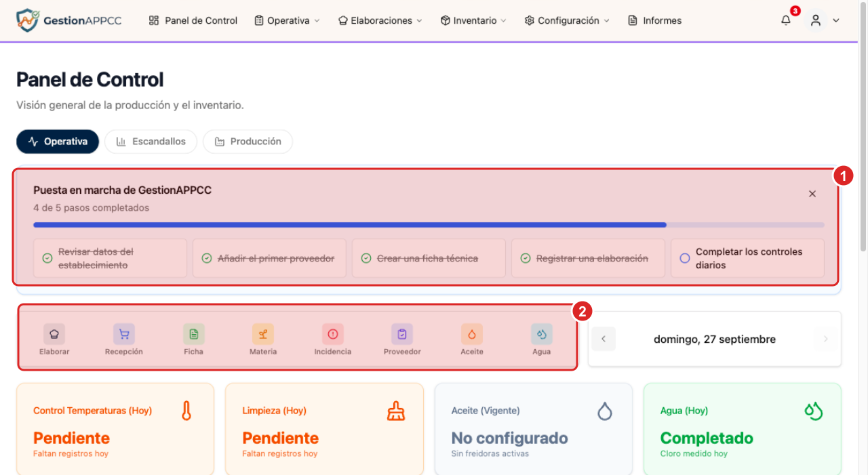This screenshot has width=868, height=475.
Task: Click the 'Puesta en marcha de GestionAPPCC' title
Action: click(x=122, y=190)
